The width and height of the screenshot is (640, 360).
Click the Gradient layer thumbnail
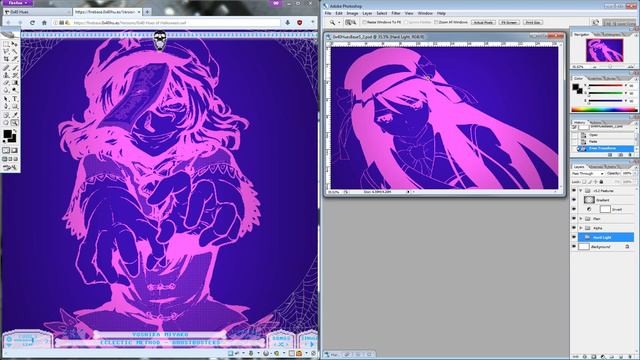[589, 200]
